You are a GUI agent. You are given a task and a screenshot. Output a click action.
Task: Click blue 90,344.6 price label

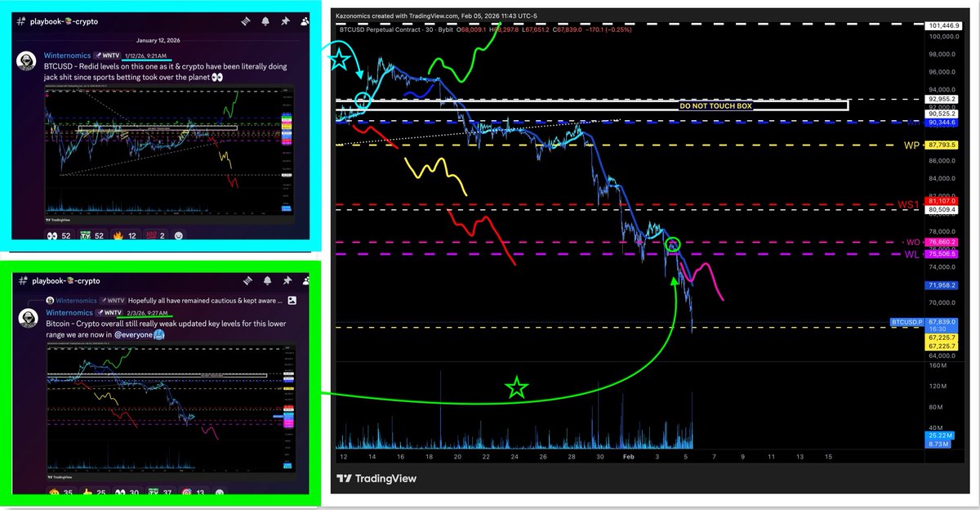pos(943,123)
